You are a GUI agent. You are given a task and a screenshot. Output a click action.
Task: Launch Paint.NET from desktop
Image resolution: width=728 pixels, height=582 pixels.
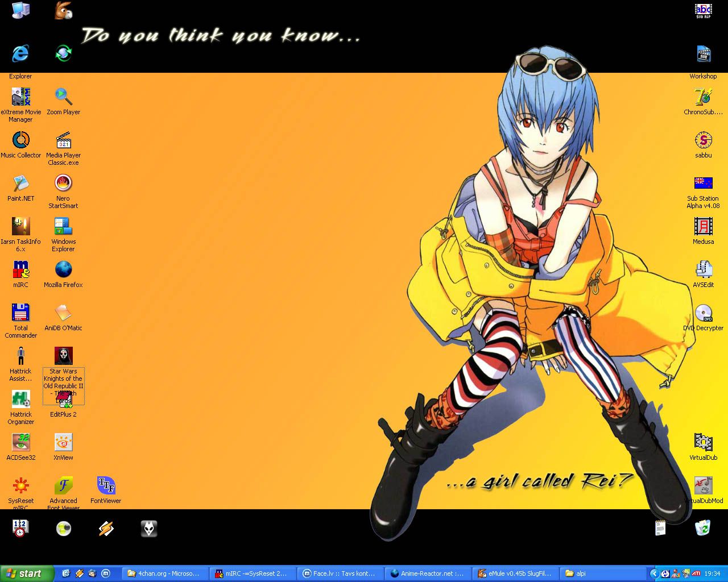click(20, 183)
